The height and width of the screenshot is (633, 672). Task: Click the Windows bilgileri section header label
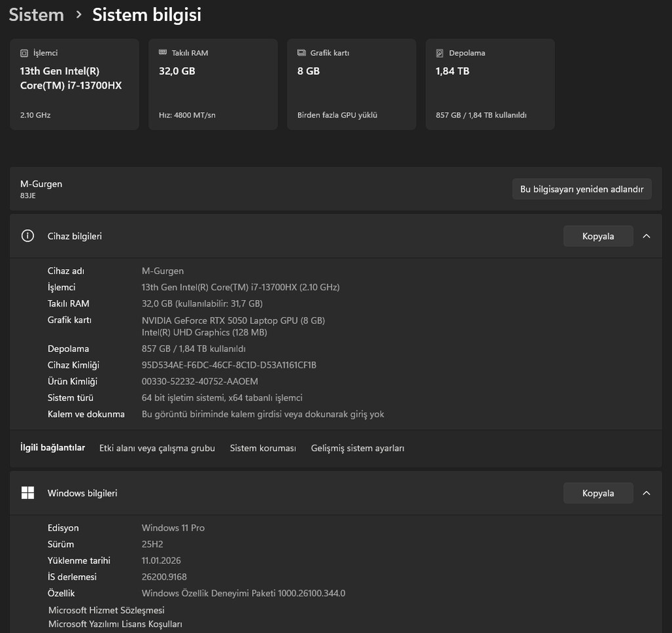(82, 493)
